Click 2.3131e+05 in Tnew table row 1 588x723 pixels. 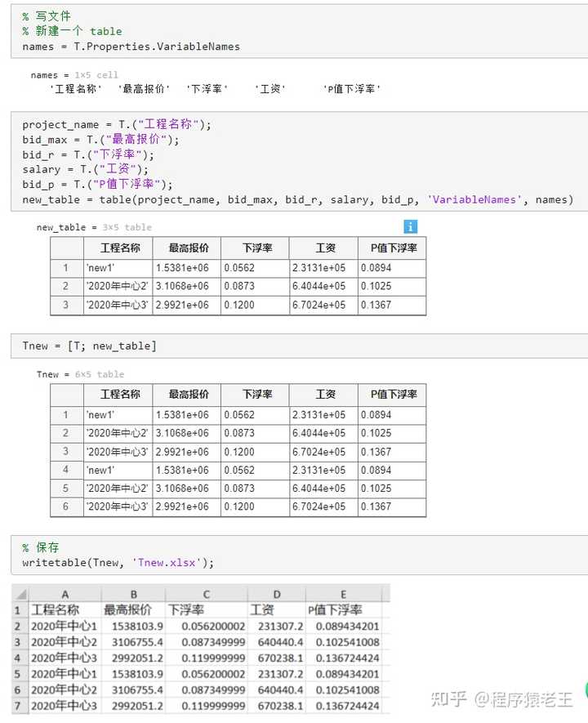[323, 414]
